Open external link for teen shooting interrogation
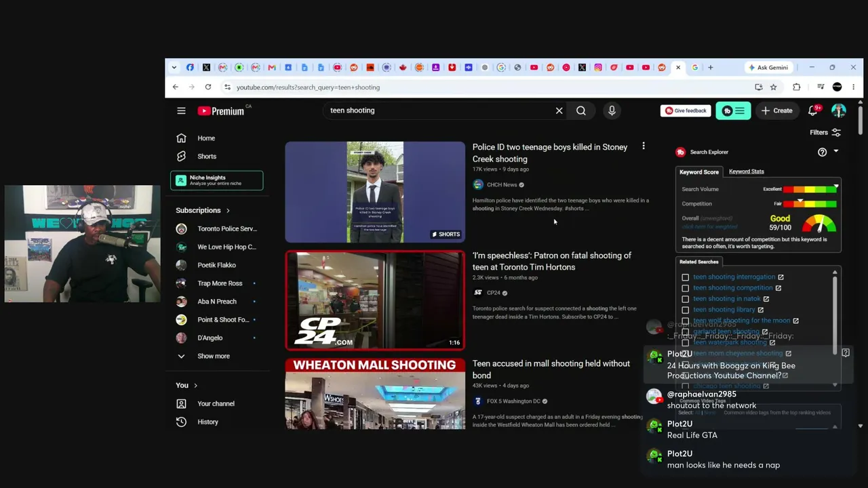 781,277
